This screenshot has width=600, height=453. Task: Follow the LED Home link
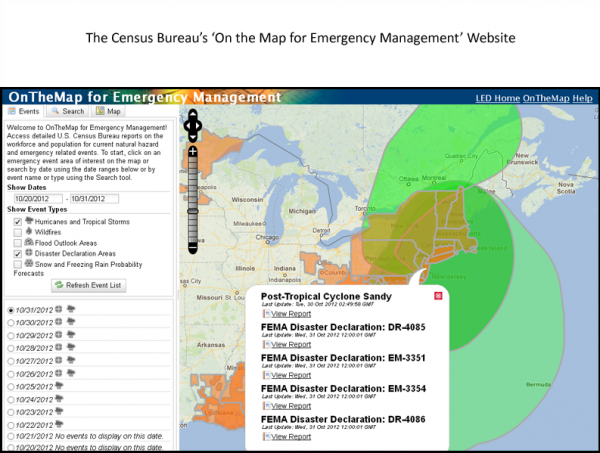[497, 98]
